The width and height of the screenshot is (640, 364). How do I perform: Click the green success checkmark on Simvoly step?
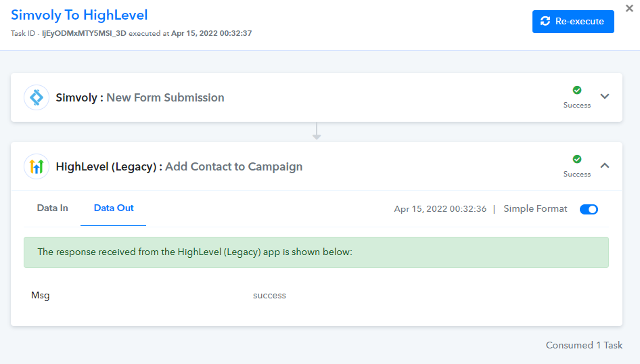tap(576, 90)
